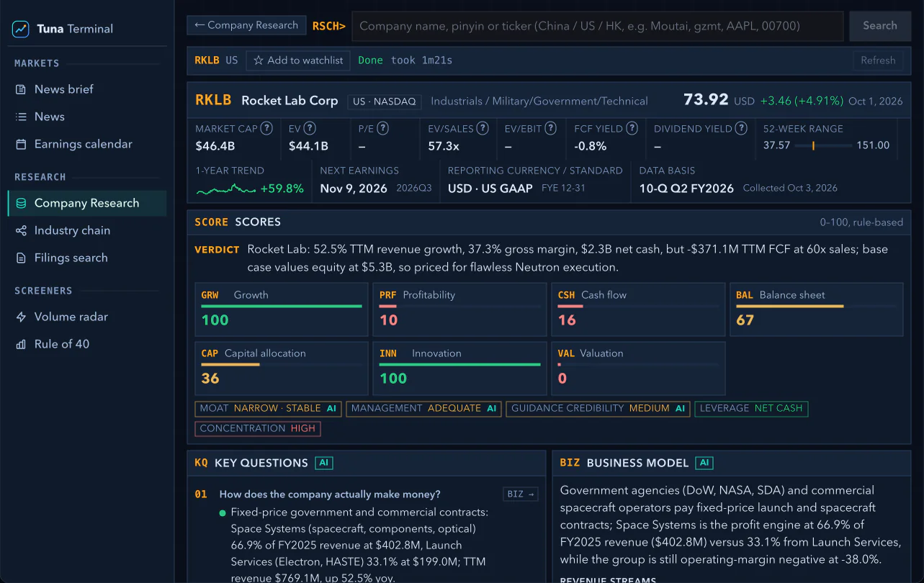Image resolution: width=924 pixels, height=583 pixels.
Task: Click the Filings search document icon
Action: [x=21, y=258]
